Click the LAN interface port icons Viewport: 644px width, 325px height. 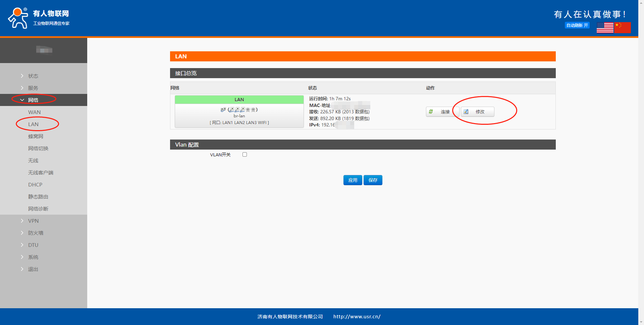coord(239,110)
